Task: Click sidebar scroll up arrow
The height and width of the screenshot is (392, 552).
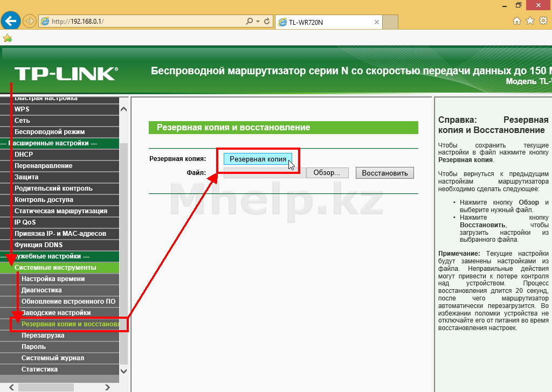Action: (123, 109)
